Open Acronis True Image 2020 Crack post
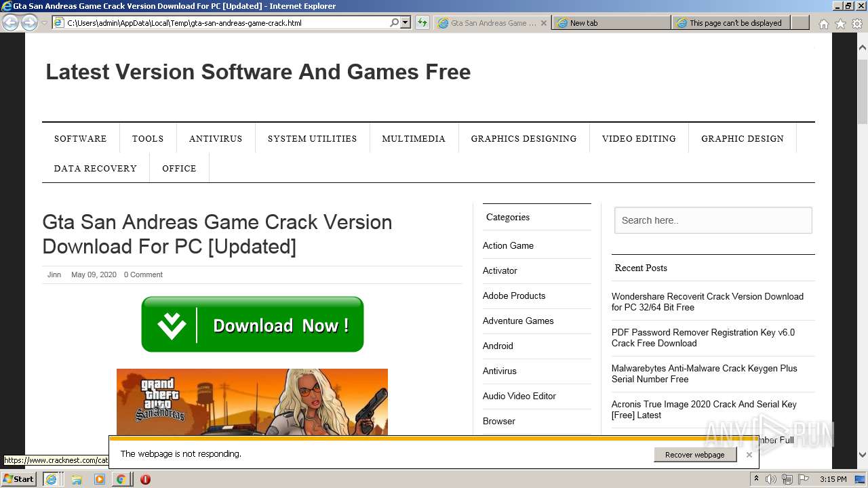Screen dimensions: 868x488 704,409
